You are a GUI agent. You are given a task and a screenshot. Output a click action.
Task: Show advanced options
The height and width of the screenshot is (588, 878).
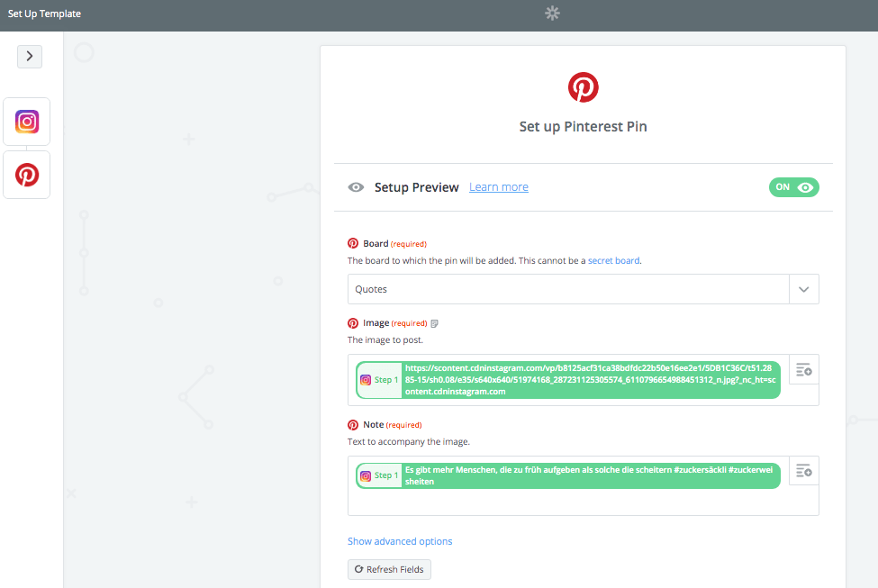400,540
